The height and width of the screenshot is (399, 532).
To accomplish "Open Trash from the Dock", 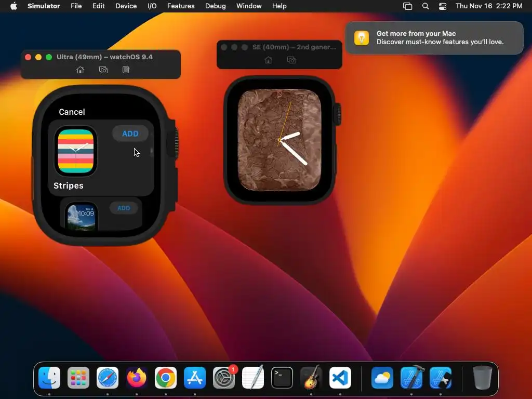I will [x=483, y=378].
